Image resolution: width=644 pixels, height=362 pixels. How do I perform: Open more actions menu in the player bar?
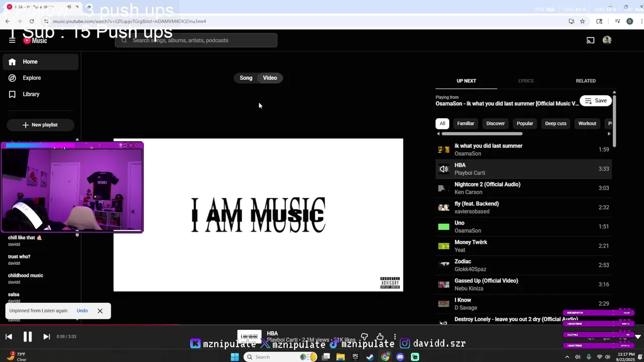pos(395,336)
